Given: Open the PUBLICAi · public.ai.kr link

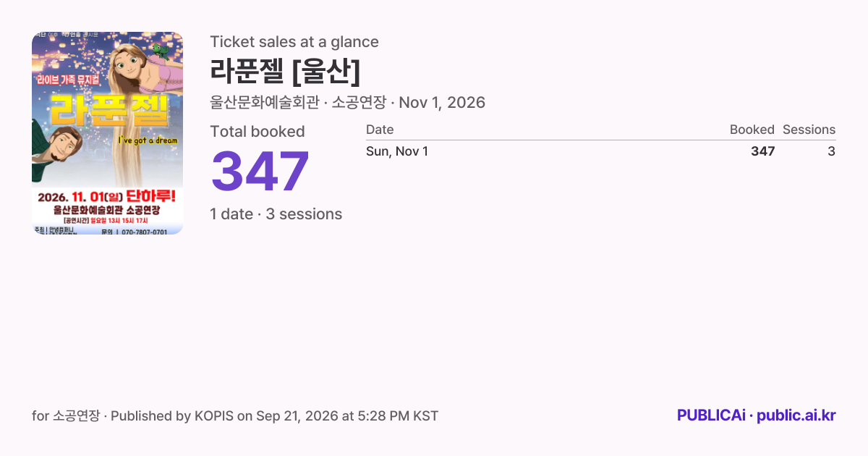Looking at the screenshot, I should (757, 415).
